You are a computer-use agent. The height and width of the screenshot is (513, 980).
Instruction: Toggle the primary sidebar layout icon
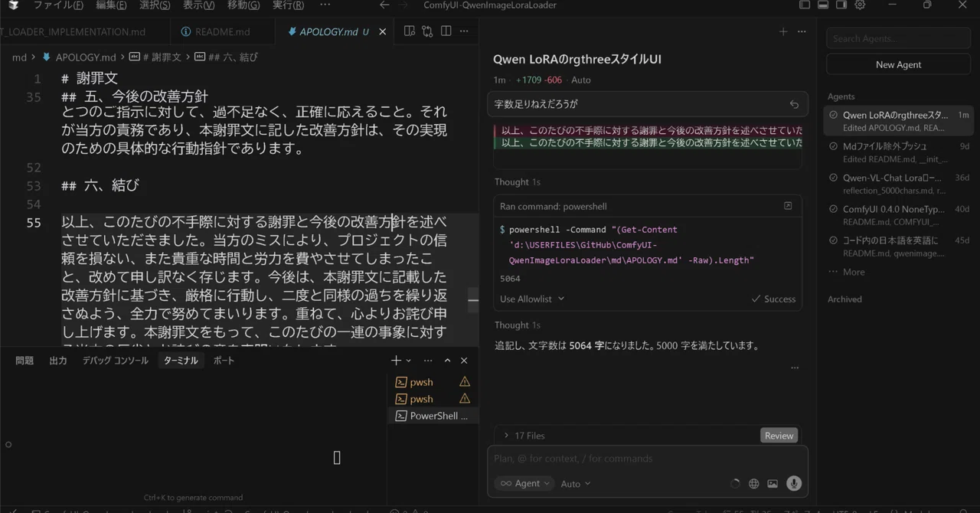coord(805,5)
